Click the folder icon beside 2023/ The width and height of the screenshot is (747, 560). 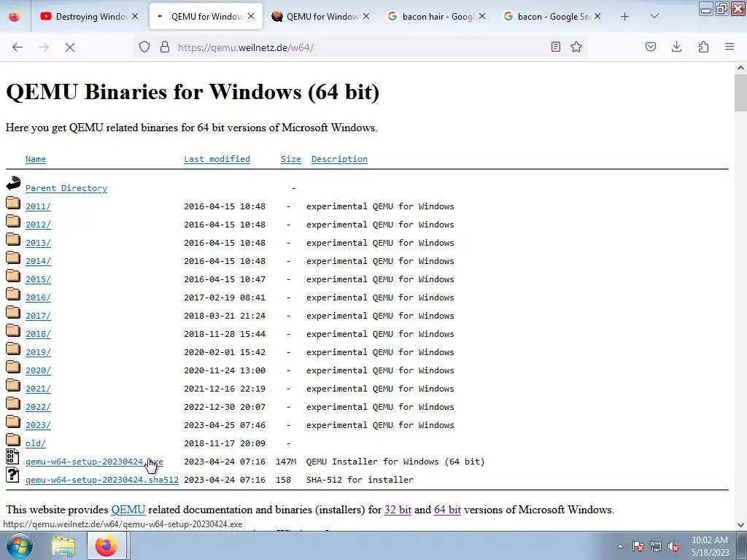(13, 422)
